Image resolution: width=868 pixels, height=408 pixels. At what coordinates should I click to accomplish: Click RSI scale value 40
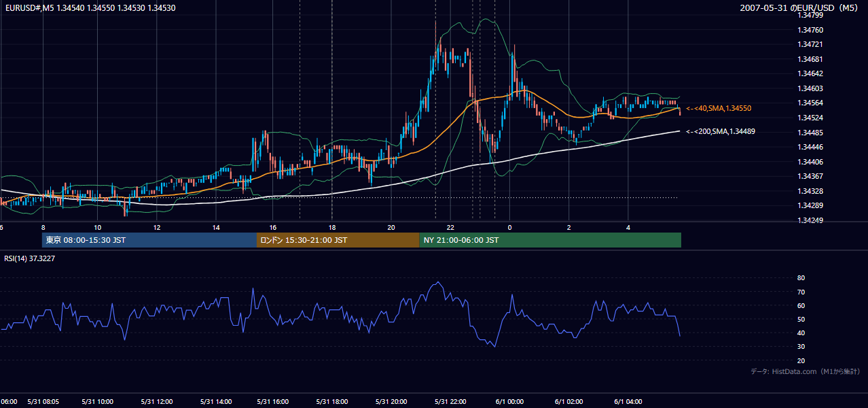coord(801,333)
